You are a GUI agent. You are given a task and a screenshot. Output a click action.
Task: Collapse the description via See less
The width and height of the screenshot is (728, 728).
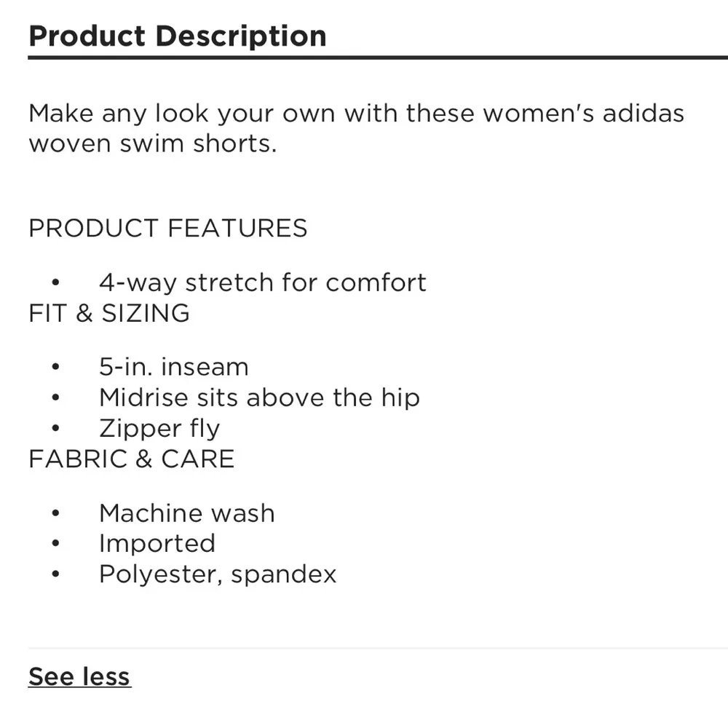pyautogui.click(x=79, y=676)
